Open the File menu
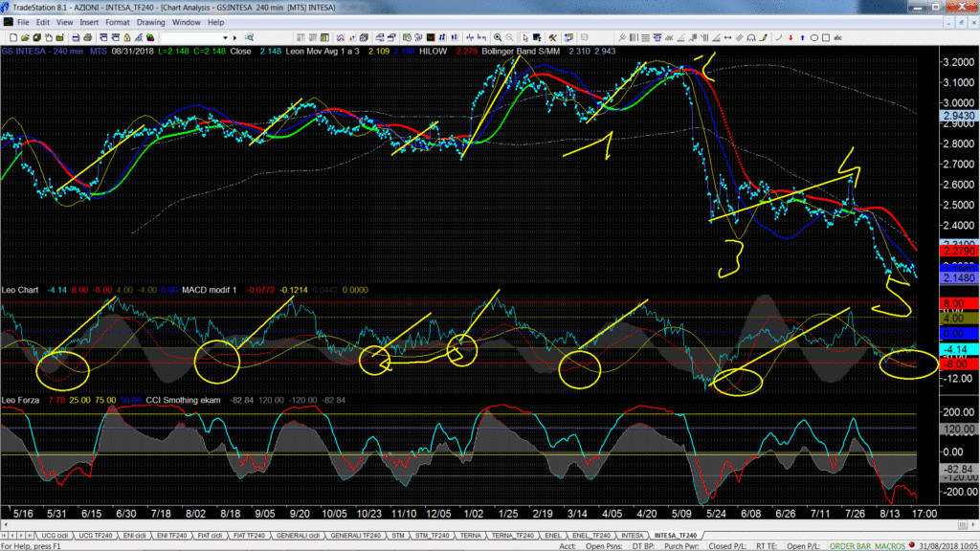Image resolution: width=980 pixels, height=551 pixels. click(x=23, y=23)
